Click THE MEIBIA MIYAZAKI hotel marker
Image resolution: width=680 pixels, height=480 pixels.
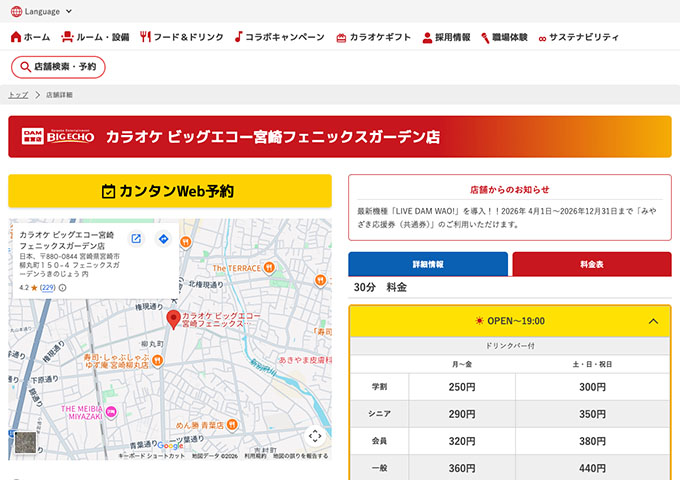(111, 411)
